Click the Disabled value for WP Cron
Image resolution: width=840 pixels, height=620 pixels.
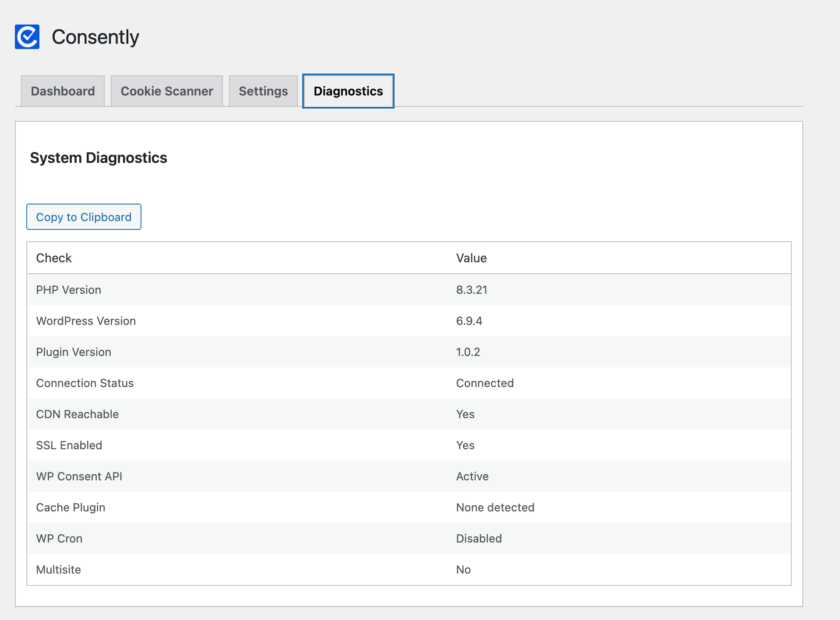tap(479, 539)
